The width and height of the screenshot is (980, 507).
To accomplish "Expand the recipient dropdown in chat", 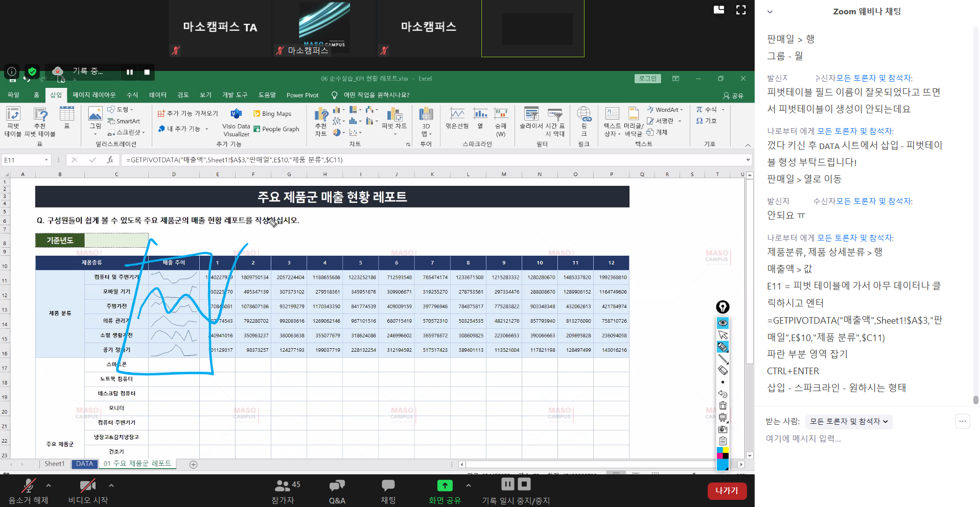I will tap(849, 422).
